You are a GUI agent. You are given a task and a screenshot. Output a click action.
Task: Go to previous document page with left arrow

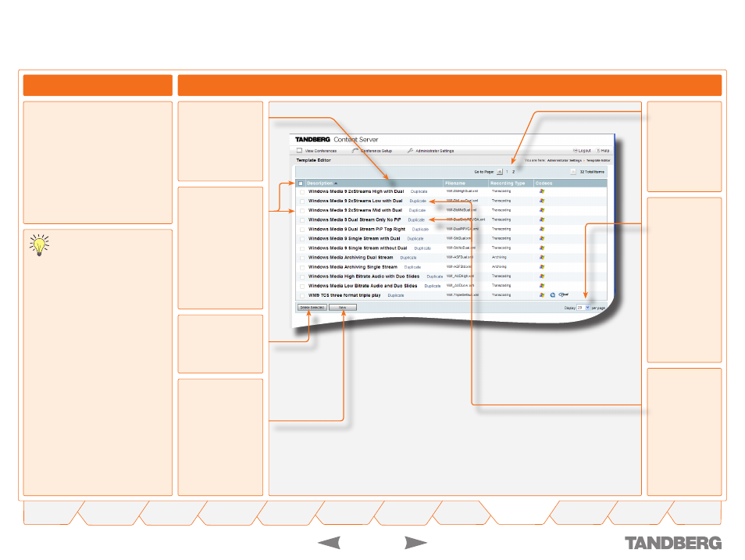[329, 542]
